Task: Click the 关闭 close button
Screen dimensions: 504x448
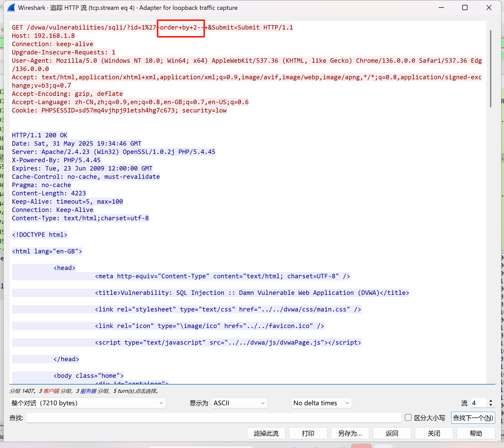Action: tap(434, 433)
